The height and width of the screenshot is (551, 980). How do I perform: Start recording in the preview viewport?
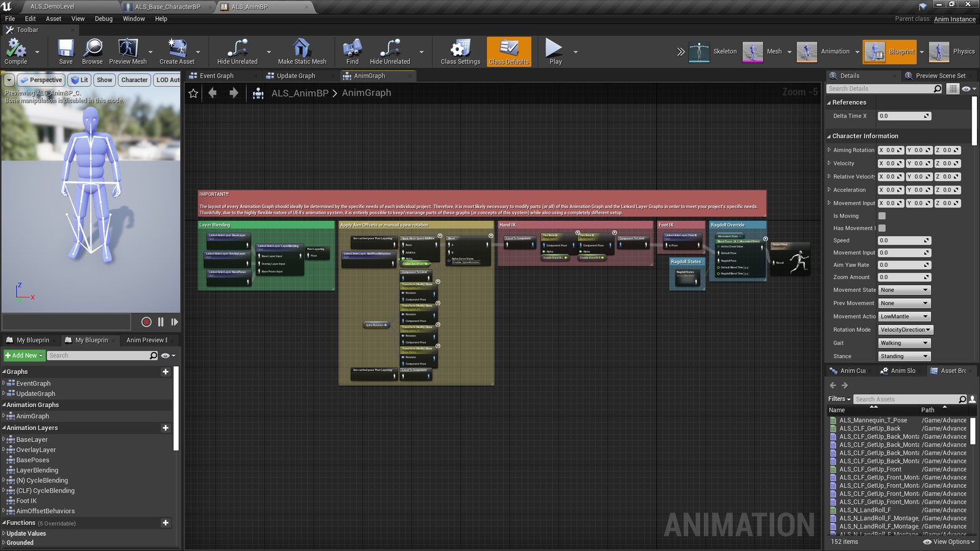click(x=146, y=321)
